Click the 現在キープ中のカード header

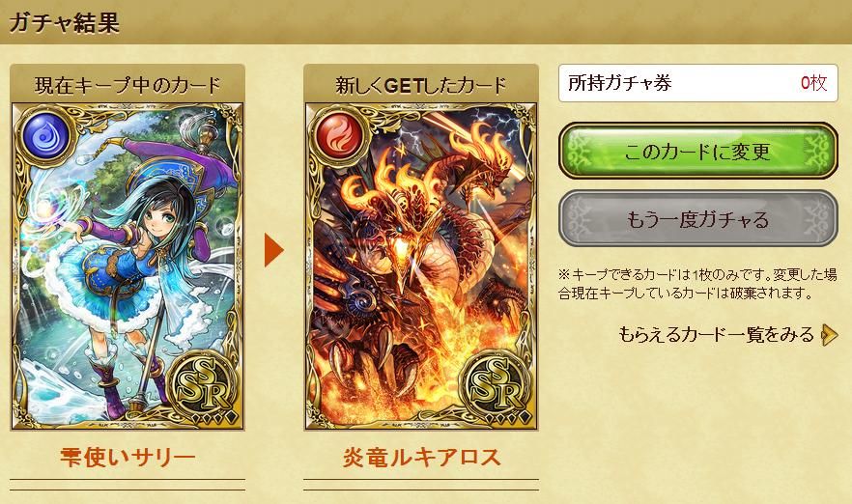tap(128, 85)
